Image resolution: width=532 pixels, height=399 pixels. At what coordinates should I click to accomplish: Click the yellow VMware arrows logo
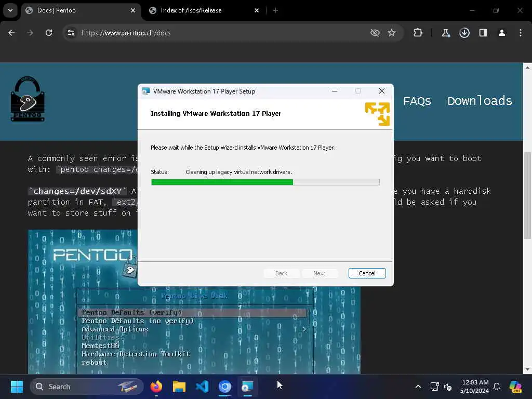click(x=377, y=114)
